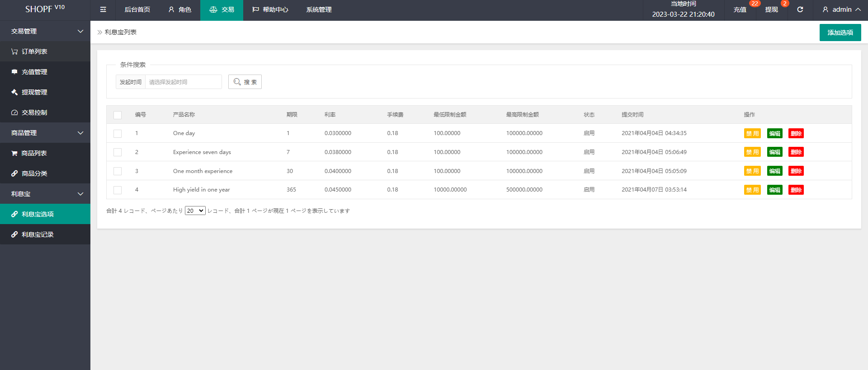The width and height of the screenshot is (868, 370).
Task: Click the 添加选项 button
Action: (x=840, y=33)
